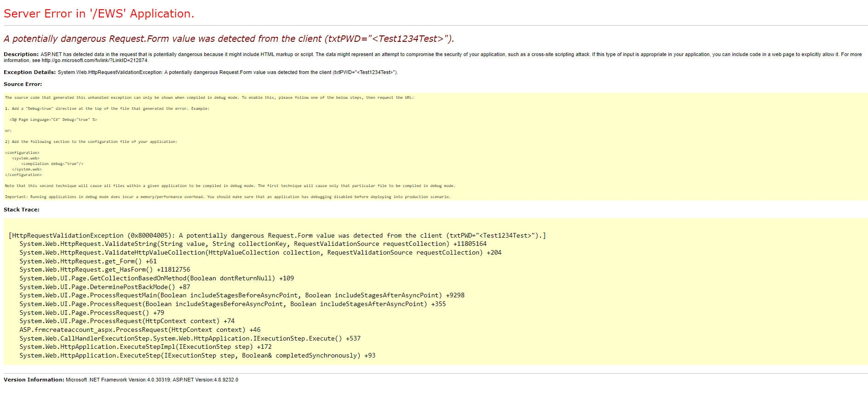Click the 'source code that generated this unhandled exception' line
This screenshot has width=868, height=398.
pos(209,97)
